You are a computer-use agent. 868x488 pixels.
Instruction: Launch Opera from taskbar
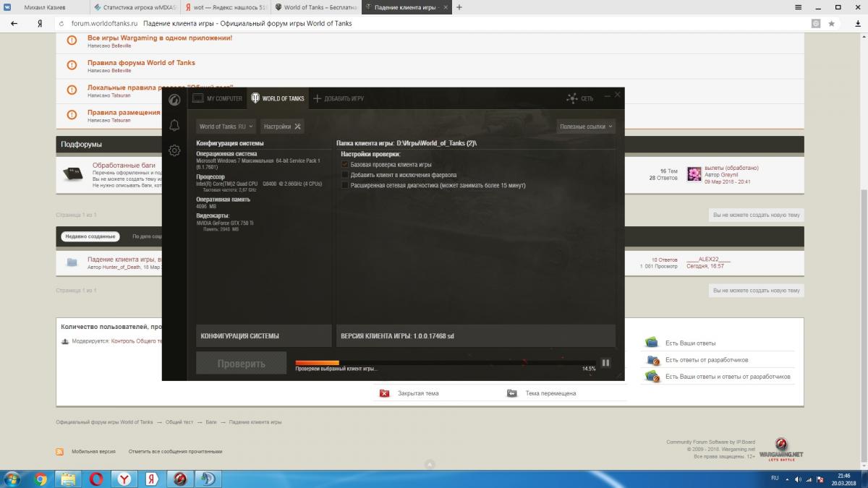(x=96, y=479)
